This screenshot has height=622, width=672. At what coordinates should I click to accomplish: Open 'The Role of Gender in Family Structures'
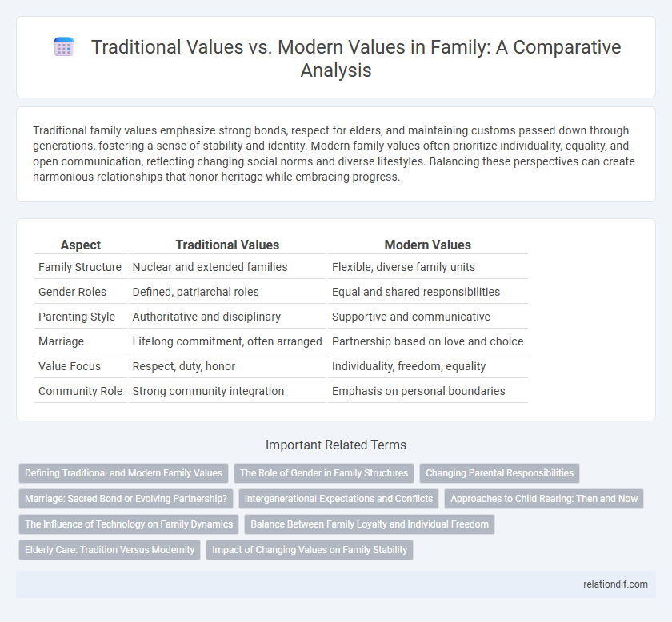point(323,472)
